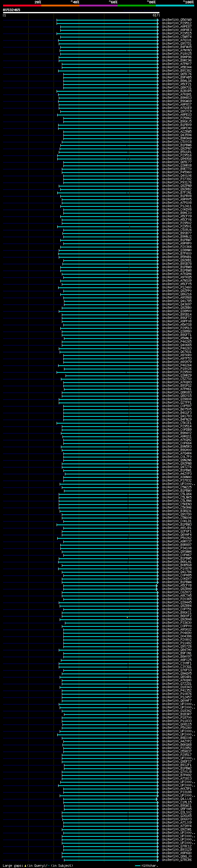Click the white query sequence bar
Screen dimensions: 197x868
81,12
